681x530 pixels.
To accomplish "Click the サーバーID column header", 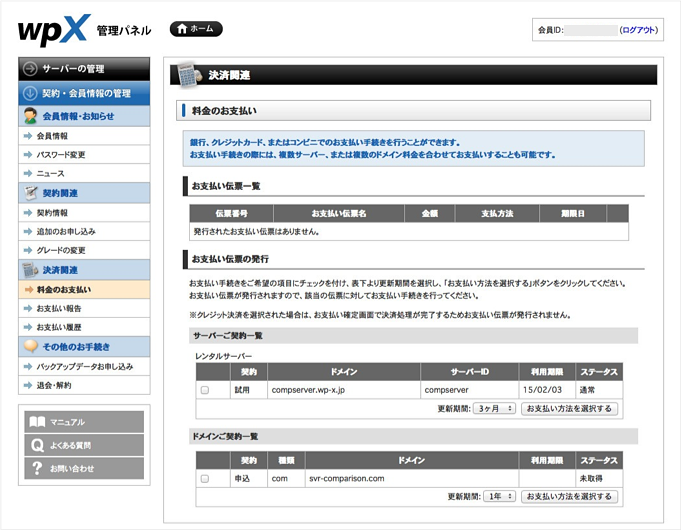I will pos(469,372).
